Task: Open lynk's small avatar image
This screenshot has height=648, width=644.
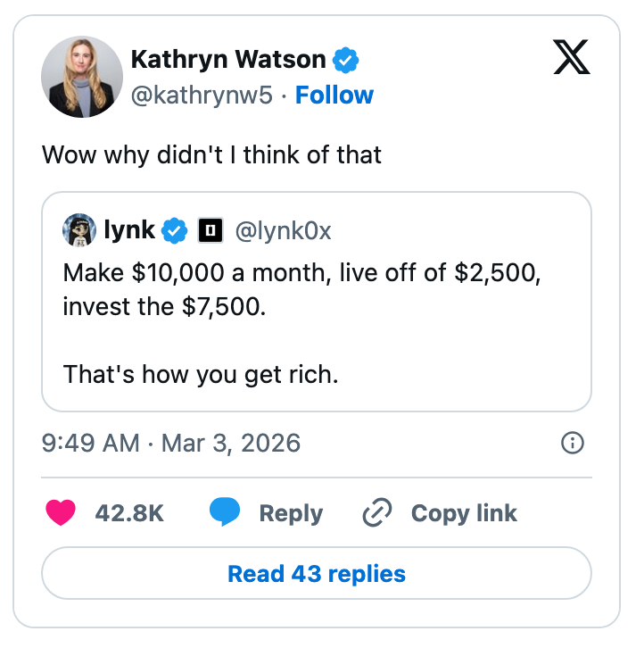Action: (x=79, y=230)
